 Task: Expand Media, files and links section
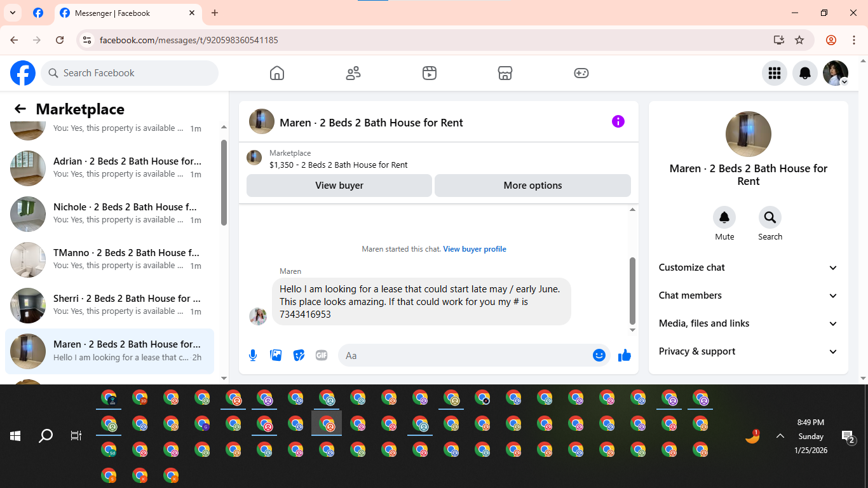pyautogui.click(x=749, y=323)
